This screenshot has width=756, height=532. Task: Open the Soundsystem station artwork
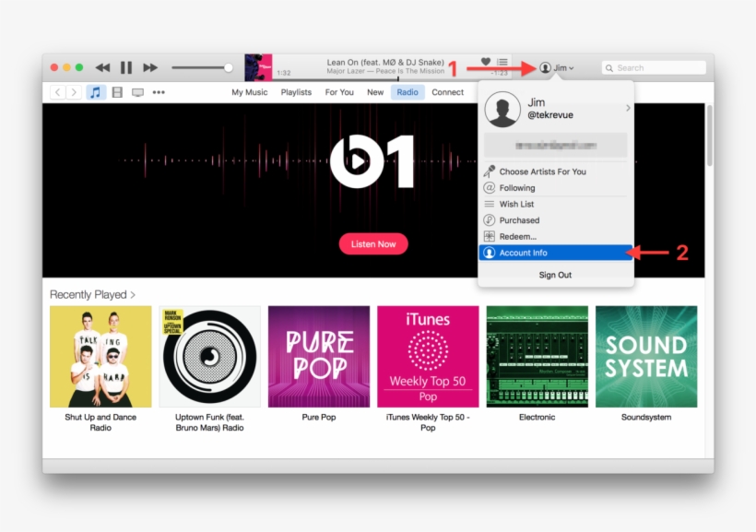(x=646, y=357)
